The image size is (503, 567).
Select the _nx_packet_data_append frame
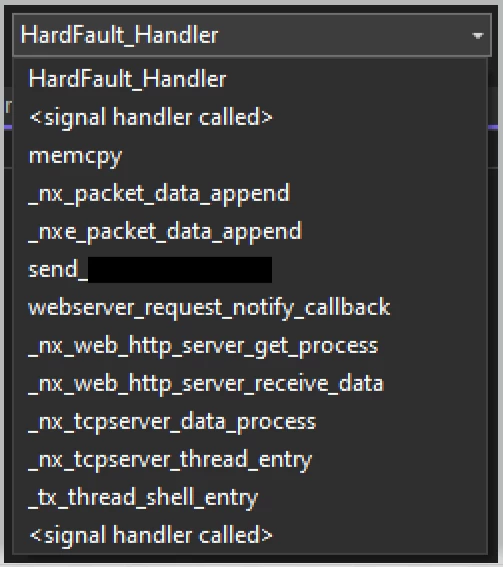pyautogui.click(x=251, y=193)
